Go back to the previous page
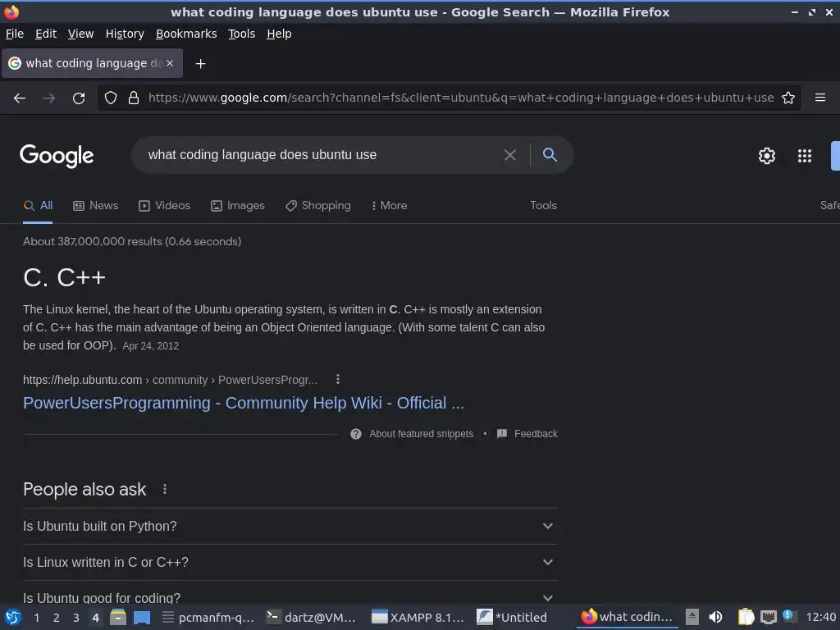Screen dimensions: 840x630 coord(20,98)
